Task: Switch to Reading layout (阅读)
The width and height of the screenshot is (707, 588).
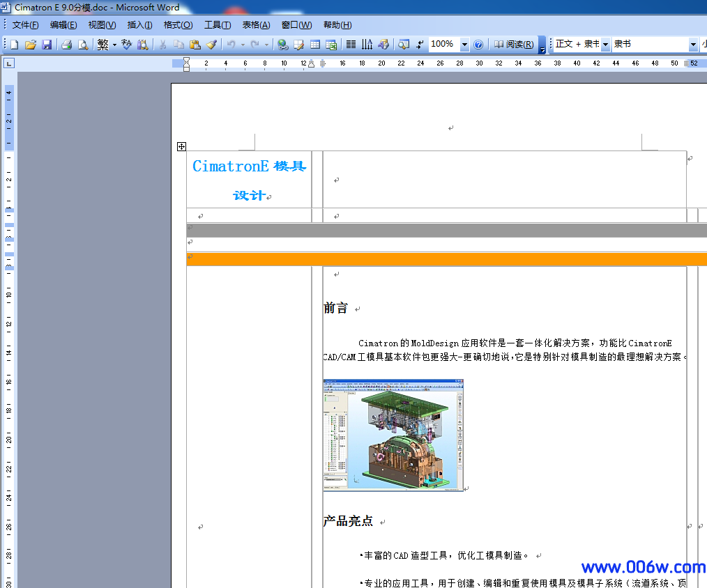Action: (514, 45)
